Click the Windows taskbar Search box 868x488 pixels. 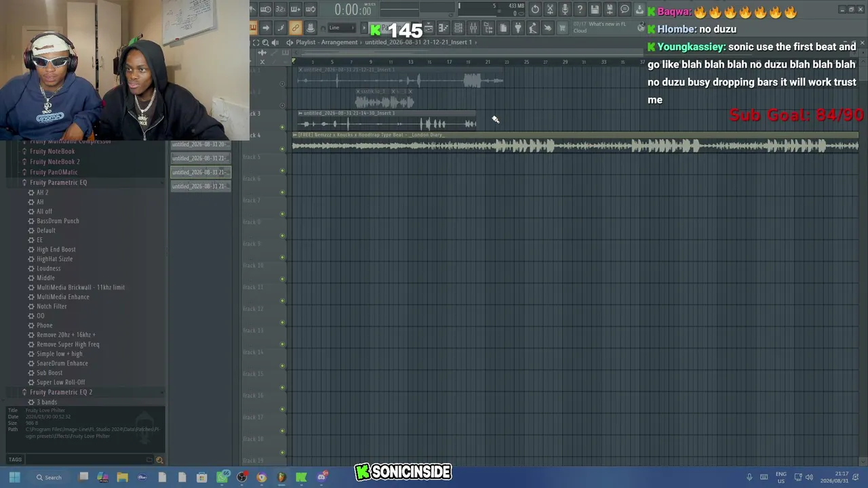tap(50, 477)
